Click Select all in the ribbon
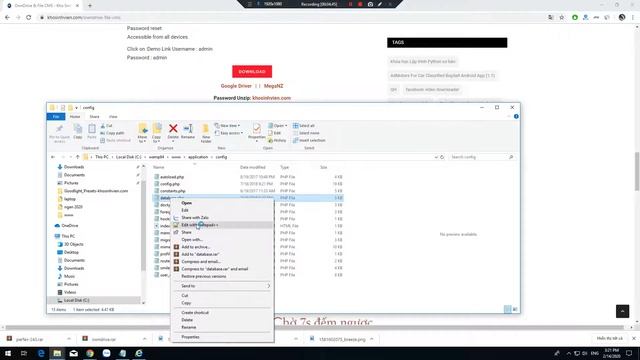Screen dimensions: 640x360 [x=304, y=126]
